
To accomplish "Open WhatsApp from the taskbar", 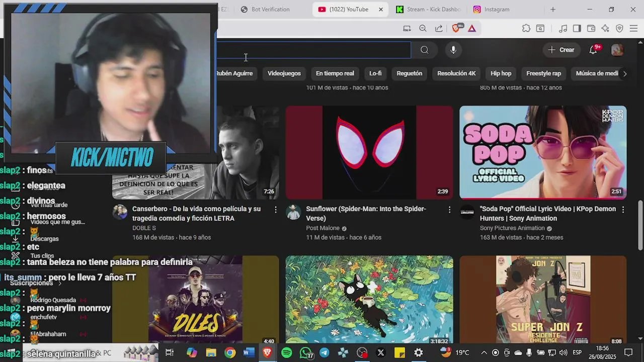I will (x=305, y=353).
